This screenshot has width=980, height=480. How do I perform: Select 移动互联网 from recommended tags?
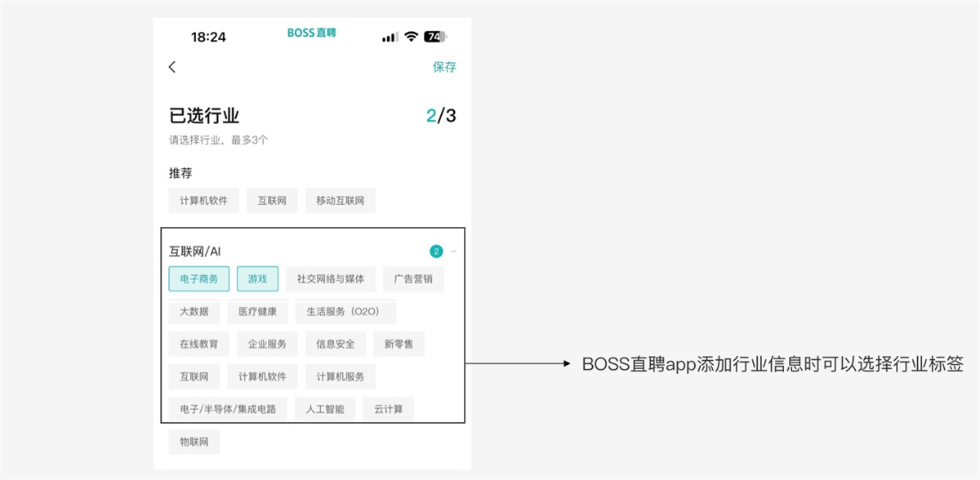pos(340,200)
